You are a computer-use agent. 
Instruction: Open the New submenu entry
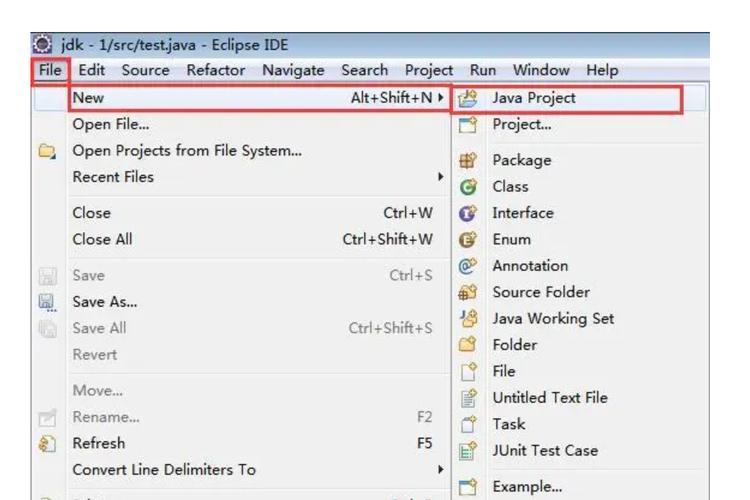[88, 98]
